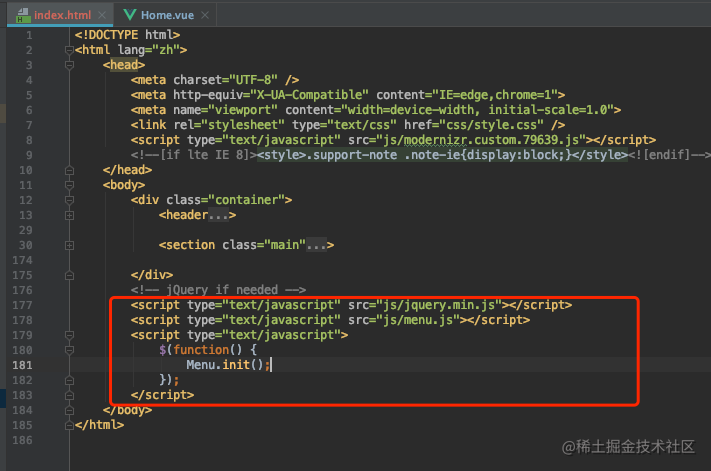This screenshot has width=711, height=471.
Task: Click the css/style.css href path
Action: [491, 125]
